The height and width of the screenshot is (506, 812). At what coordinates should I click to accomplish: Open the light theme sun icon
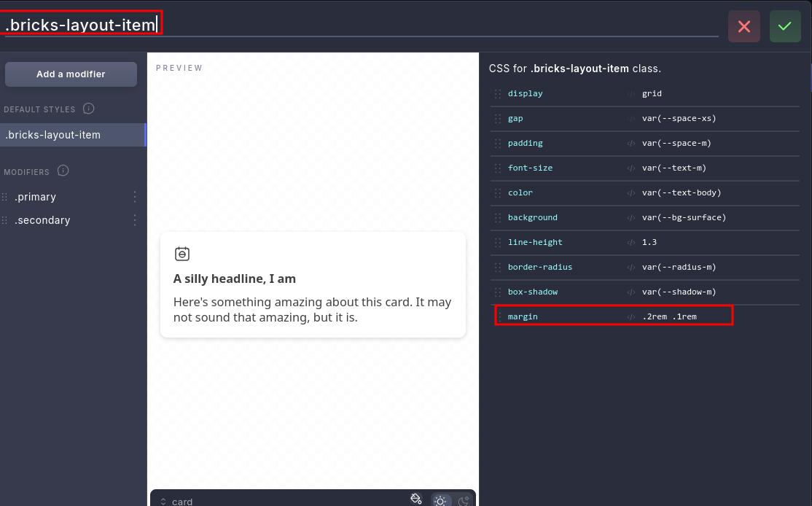[440, 501]
